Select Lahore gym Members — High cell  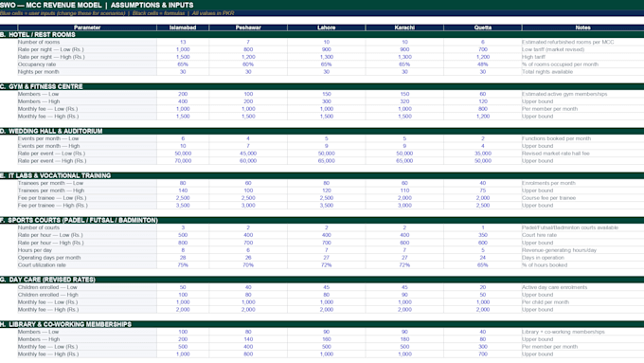point(326,101)
